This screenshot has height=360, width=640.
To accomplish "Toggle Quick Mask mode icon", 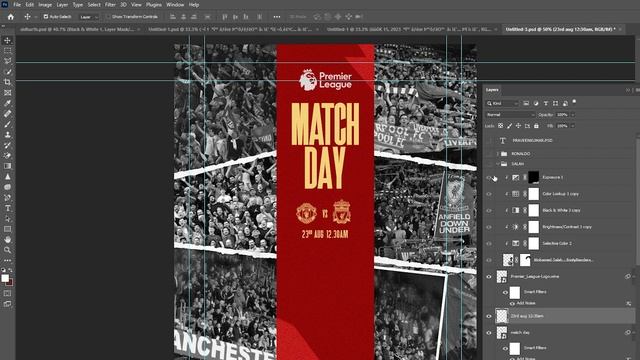I will [7, 293].
